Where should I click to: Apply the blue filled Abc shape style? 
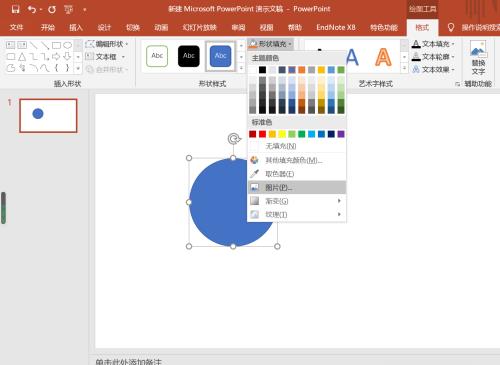point(220,56)
